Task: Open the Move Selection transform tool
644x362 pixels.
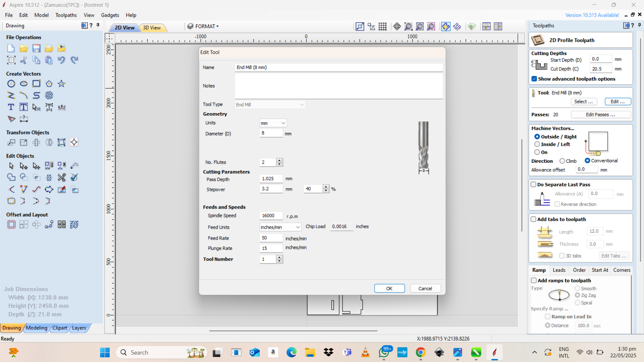Action: click(x=11, y=142)
